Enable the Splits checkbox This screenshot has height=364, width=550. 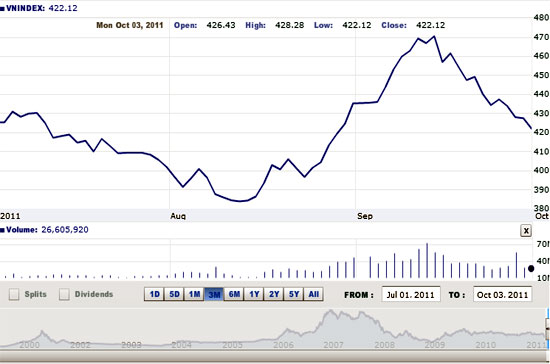14,294
